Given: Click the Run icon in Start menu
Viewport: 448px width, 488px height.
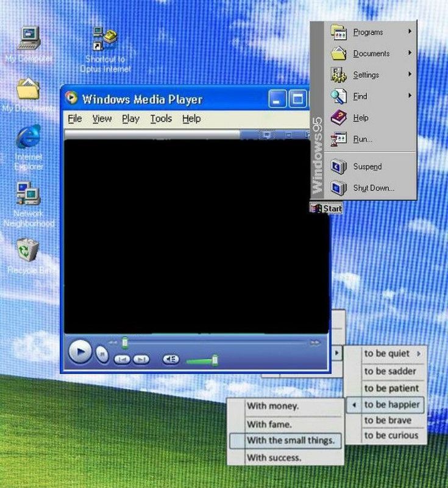Looking at the screenshot, I should pyautogui.click(x=338, y=139).
